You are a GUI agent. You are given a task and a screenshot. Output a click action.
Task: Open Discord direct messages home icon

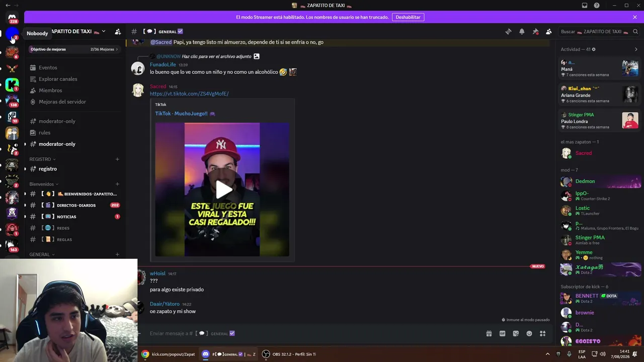[12, 18]
